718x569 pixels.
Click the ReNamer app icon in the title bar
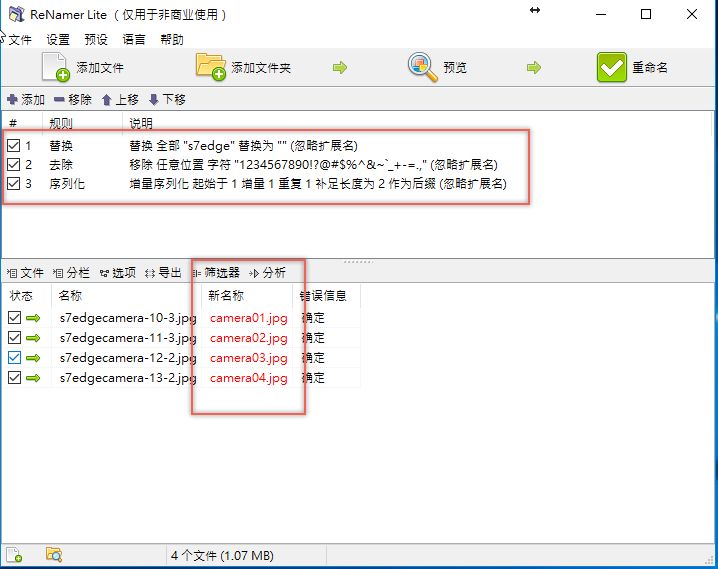tap(16, 14)
